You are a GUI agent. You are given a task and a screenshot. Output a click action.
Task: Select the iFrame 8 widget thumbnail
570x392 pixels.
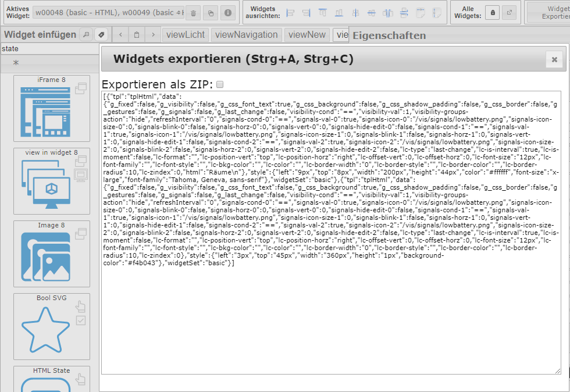52,108
